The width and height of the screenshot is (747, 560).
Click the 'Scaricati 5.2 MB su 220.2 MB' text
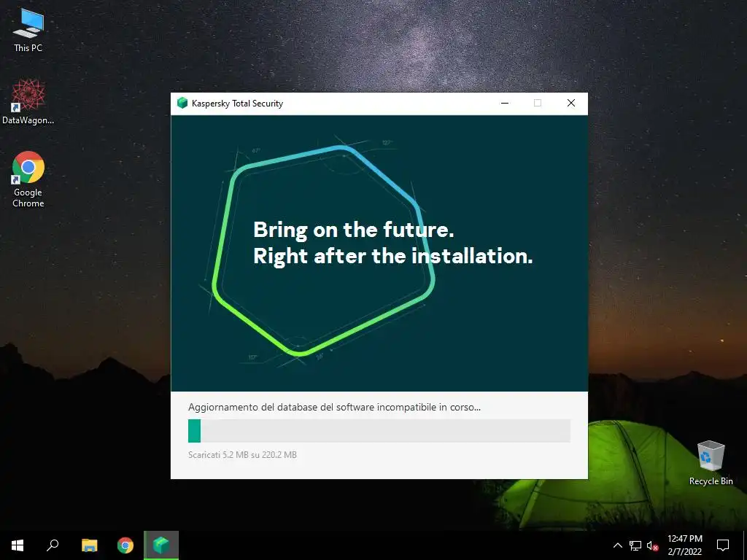coord(242,455)
